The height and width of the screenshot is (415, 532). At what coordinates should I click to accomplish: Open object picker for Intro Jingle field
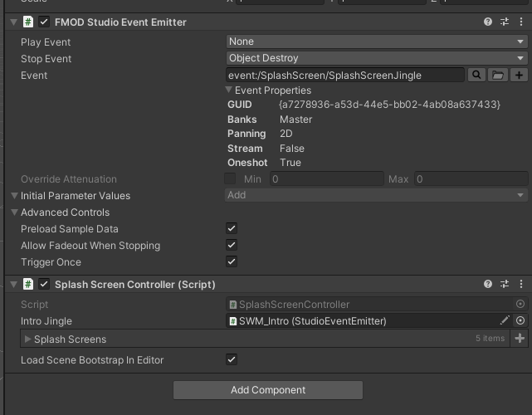coord(520,320)
